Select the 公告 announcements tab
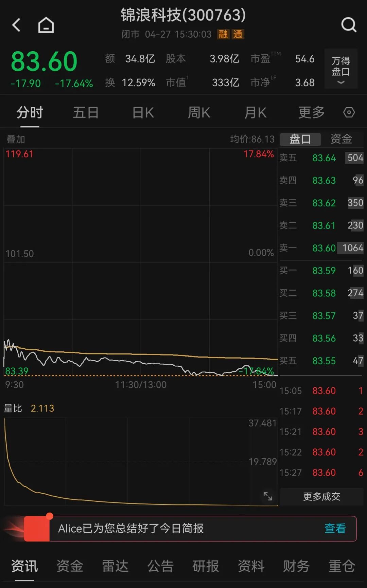367x588 pixels. point(160,566)
